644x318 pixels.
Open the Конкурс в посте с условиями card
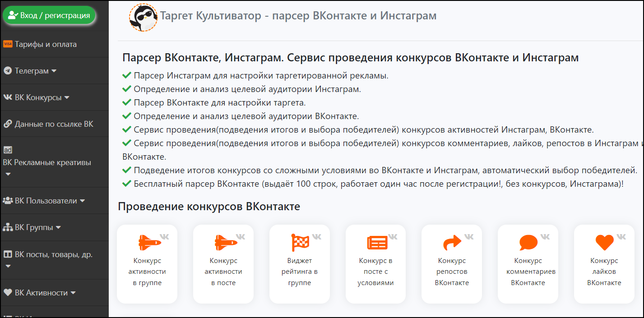(375, 264)
